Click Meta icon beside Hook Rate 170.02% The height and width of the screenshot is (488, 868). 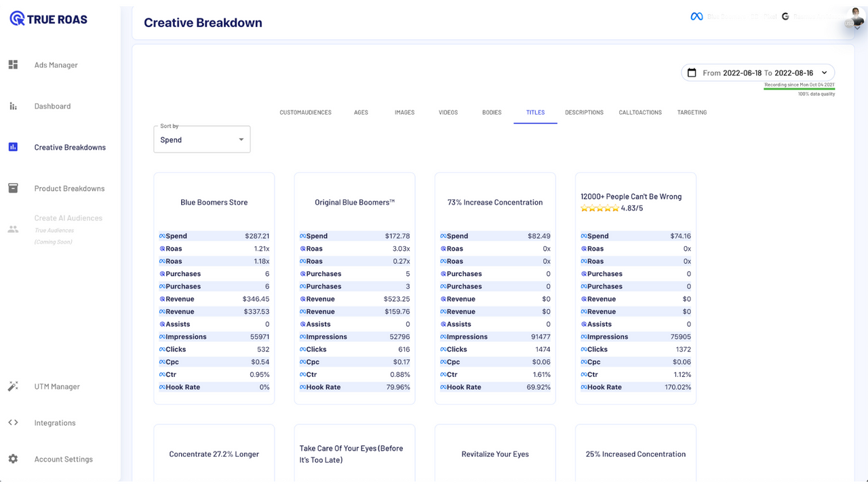[584, 387]
